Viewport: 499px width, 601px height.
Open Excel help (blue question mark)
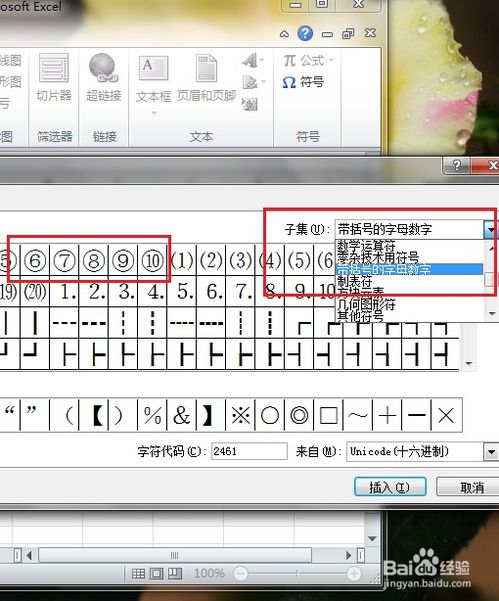[x=305, y=33]
